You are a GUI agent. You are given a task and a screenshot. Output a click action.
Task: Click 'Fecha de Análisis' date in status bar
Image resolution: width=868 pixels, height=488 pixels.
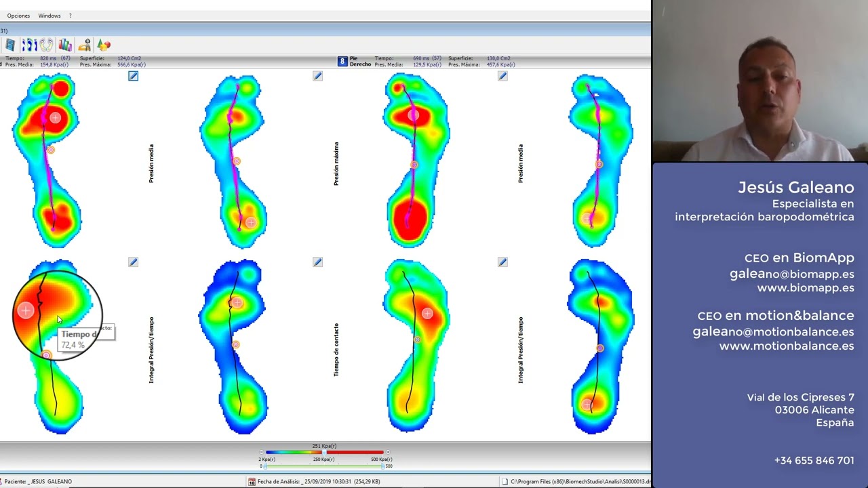click(319, 481)
